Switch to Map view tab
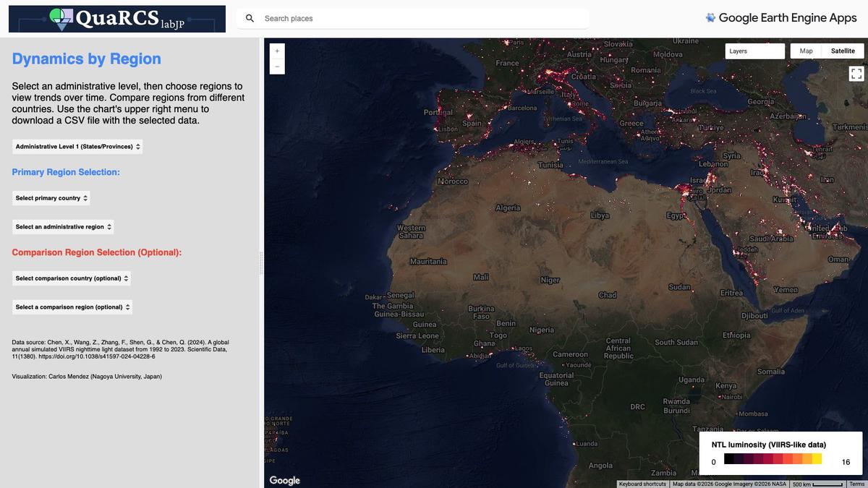Image resolution: width=868 pixels, height=488 pixels. click(x=806, y=51)
